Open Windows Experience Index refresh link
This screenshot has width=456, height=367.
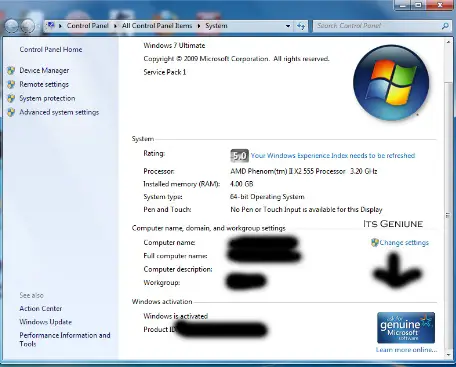333,156
